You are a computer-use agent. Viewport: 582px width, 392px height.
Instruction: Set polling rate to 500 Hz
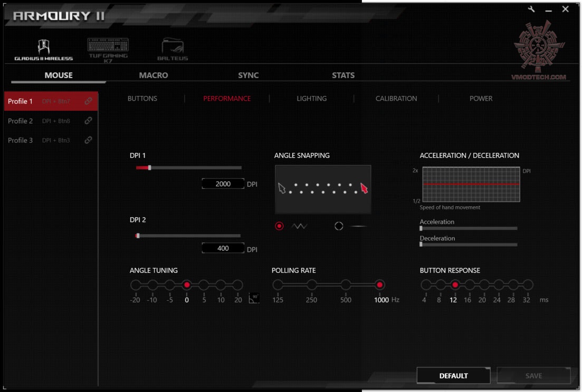[x=346, y=285]
